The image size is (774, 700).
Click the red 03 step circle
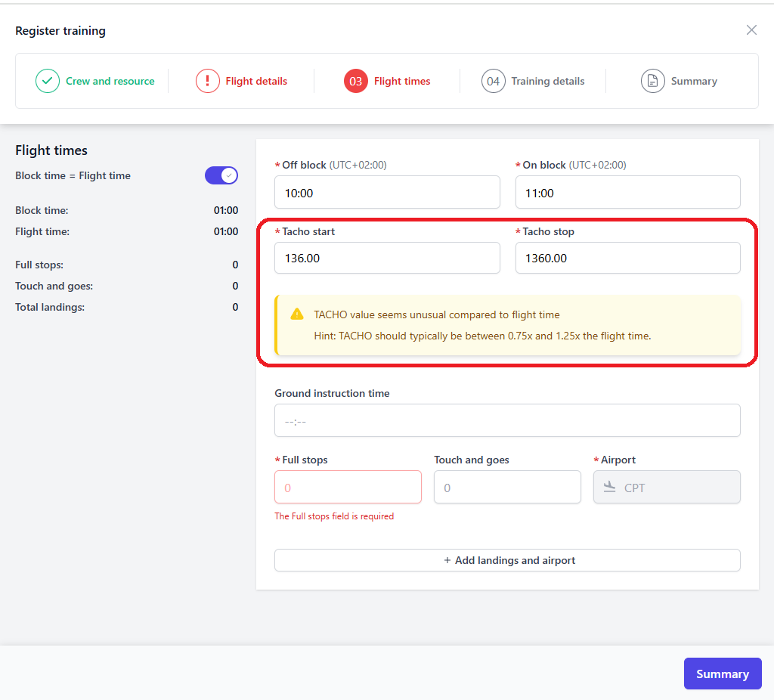[356, 81]
